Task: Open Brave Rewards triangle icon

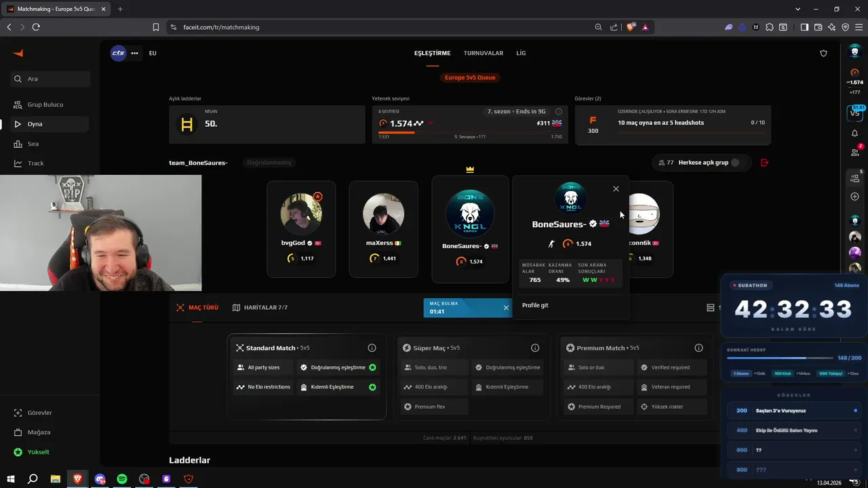Action: pyautogui.click(x=645, y=27)
